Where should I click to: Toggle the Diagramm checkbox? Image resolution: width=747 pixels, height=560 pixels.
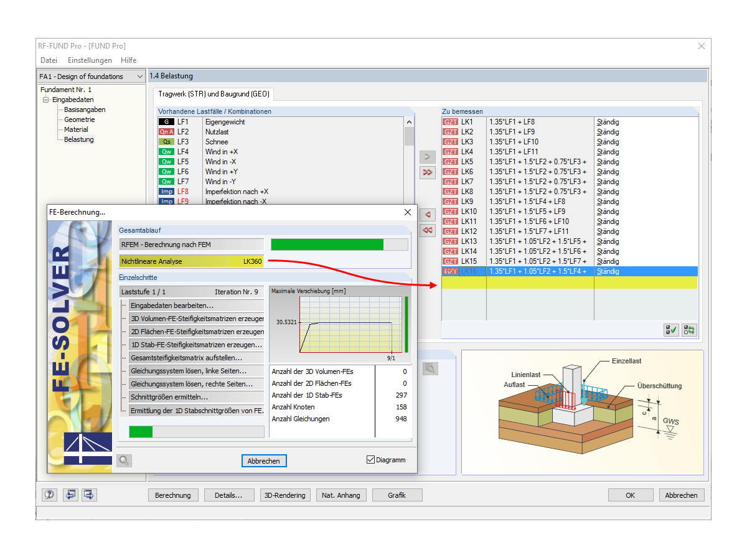pyautogui.click(x=371, y=460)
